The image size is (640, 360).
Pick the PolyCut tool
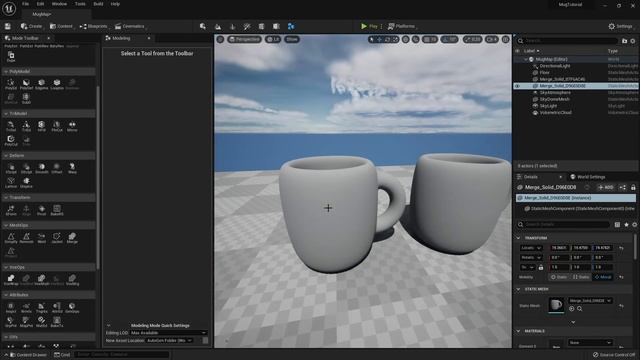[11, 141]
